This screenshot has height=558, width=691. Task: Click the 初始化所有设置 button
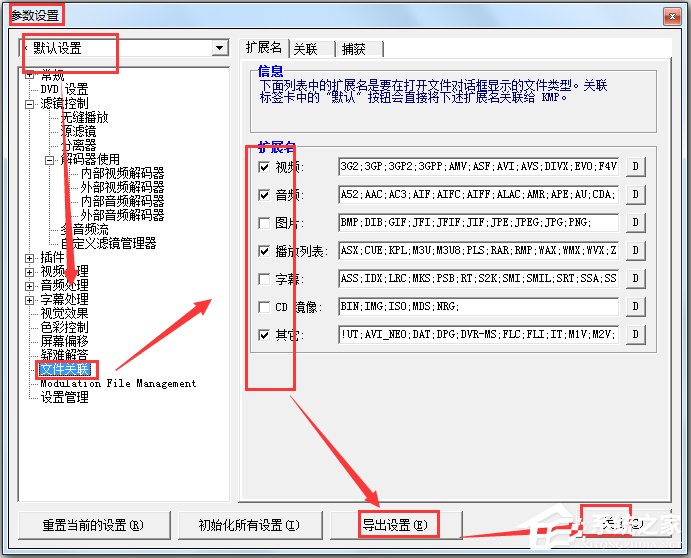coord(250,525)
